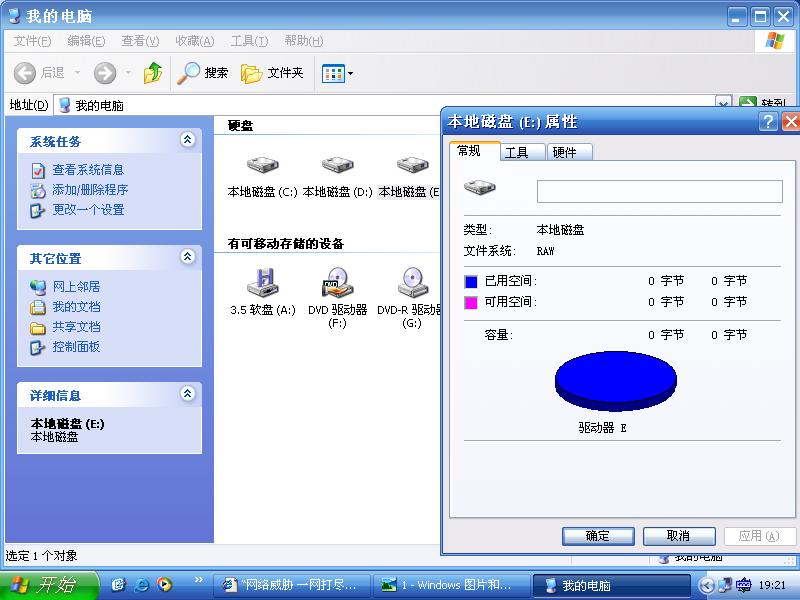Open the Search toolbar button
This screenshot has width=800, height=600.
203,73
